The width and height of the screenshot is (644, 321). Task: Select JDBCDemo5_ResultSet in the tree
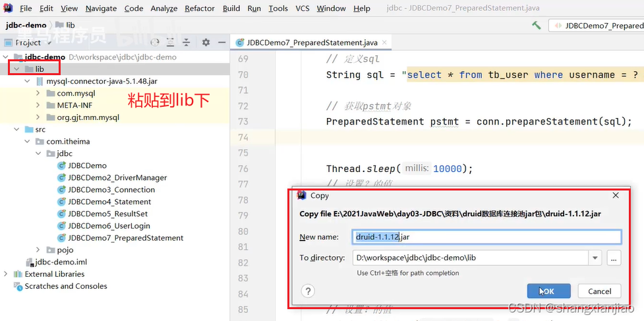[x=107, y=214]
